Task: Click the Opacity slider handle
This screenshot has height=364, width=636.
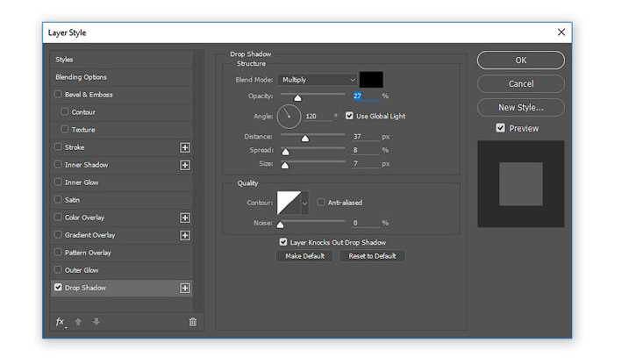Action: click(297, 97)
